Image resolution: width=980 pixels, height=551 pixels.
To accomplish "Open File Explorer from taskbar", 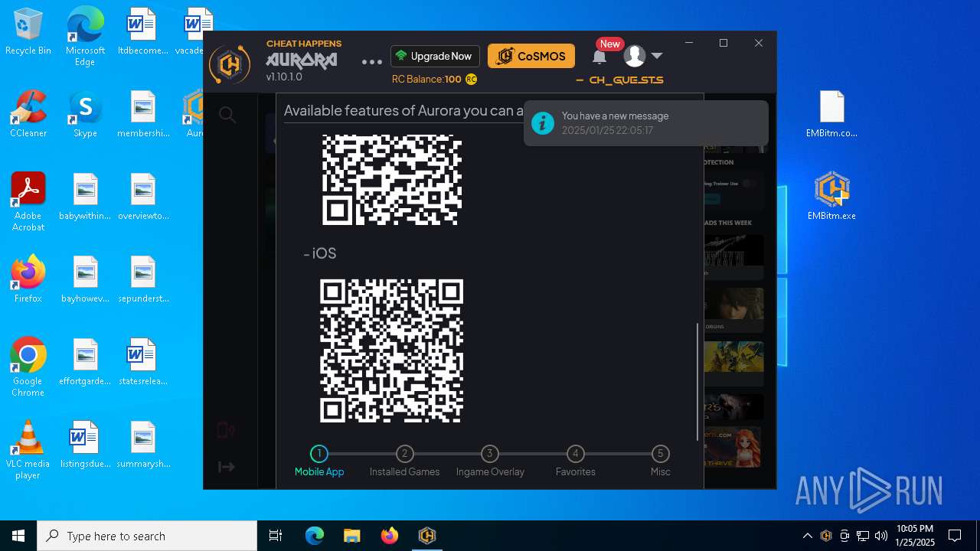I will click(351, 536).
